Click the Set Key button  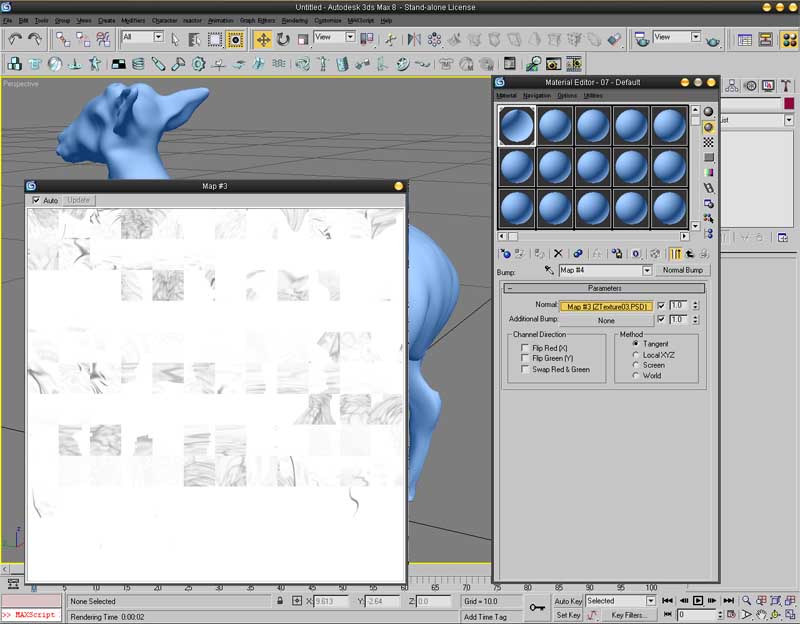[x=568, y=615]
